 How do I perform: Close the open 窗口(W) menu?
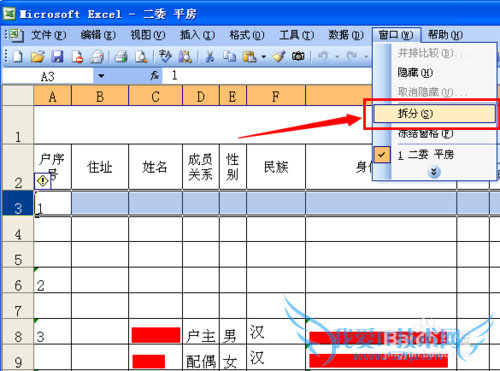coord(396,35)
